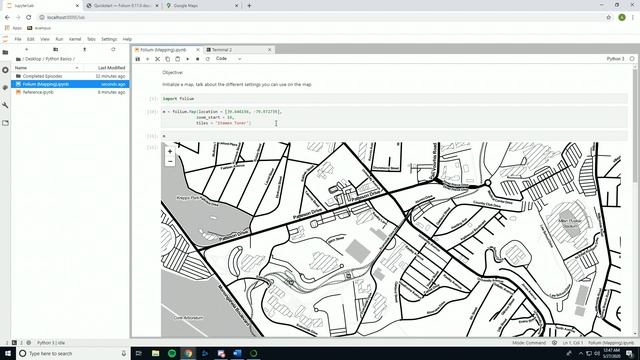Open the Settings menu

(x=109, y=39)
